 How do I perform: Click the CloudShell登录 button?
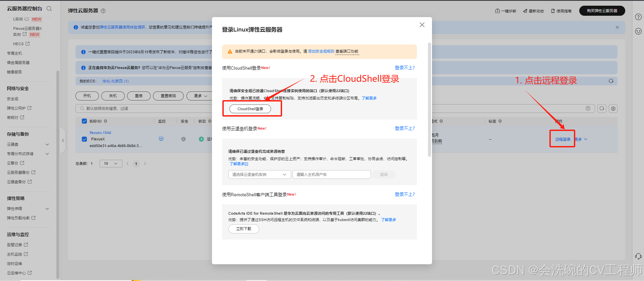click(x=250, y=109)
